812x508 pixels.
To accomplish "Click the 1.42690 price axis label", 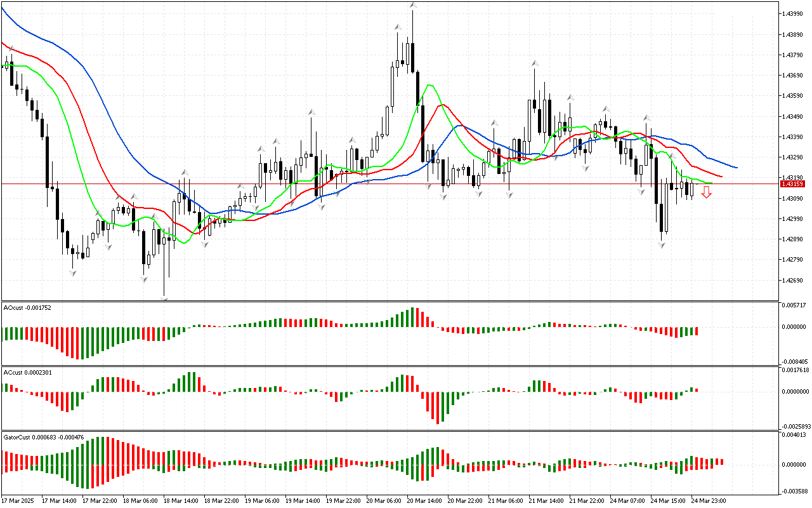I will 794,281.
